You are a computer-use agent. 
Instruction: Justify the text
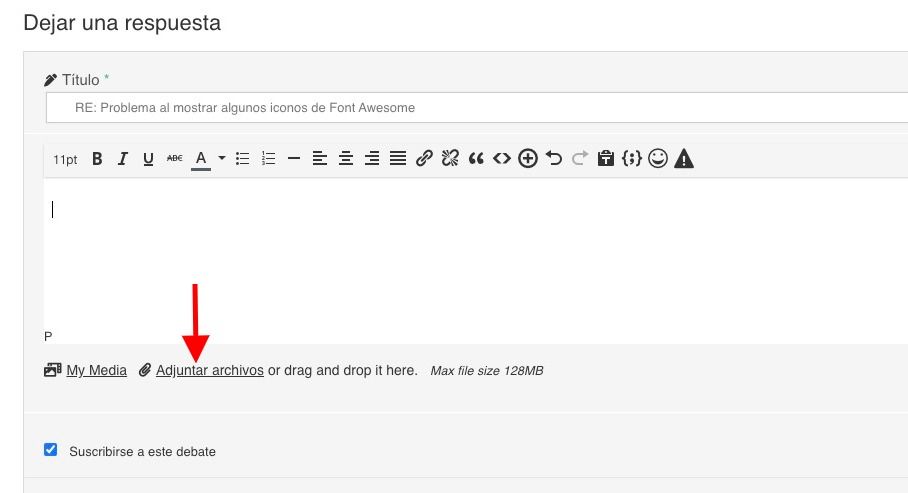[x=398, y=158]
